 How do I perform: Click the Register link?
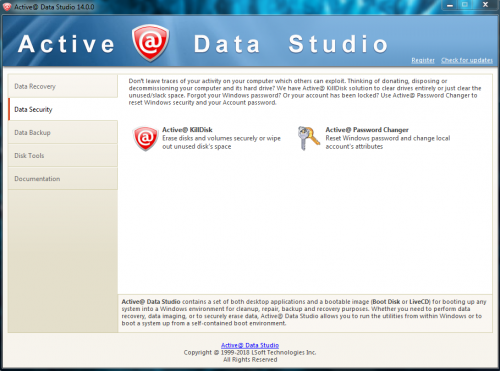(423, 60)
